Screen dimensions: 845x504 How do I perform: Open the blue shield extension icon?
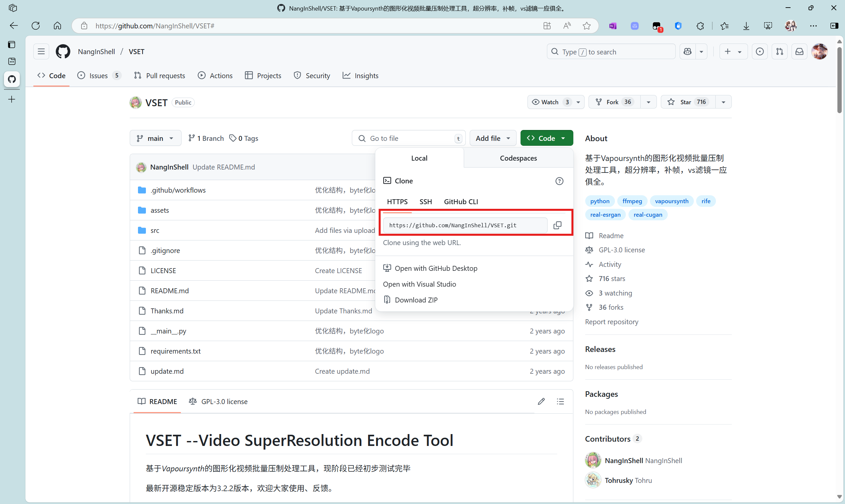click(x=678, y=26)
